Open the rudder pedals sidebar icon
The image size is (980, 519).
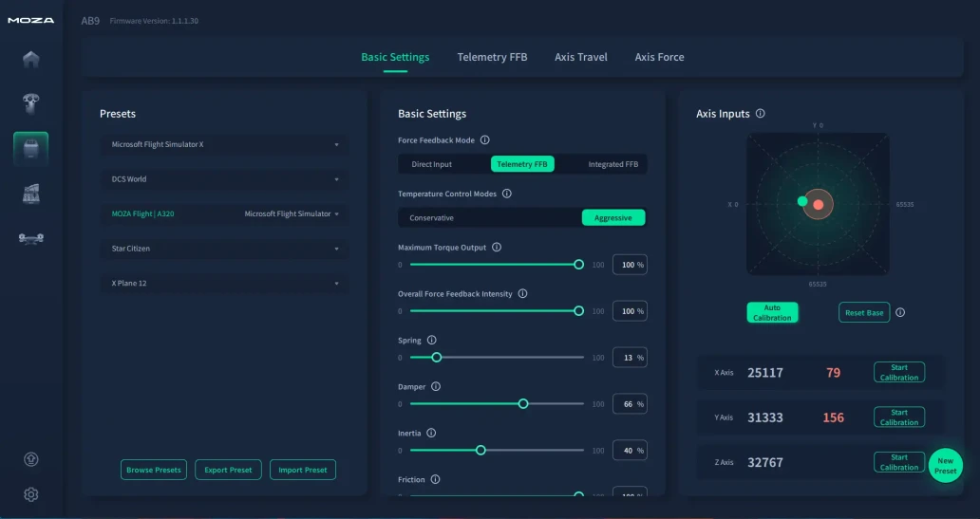30,238
